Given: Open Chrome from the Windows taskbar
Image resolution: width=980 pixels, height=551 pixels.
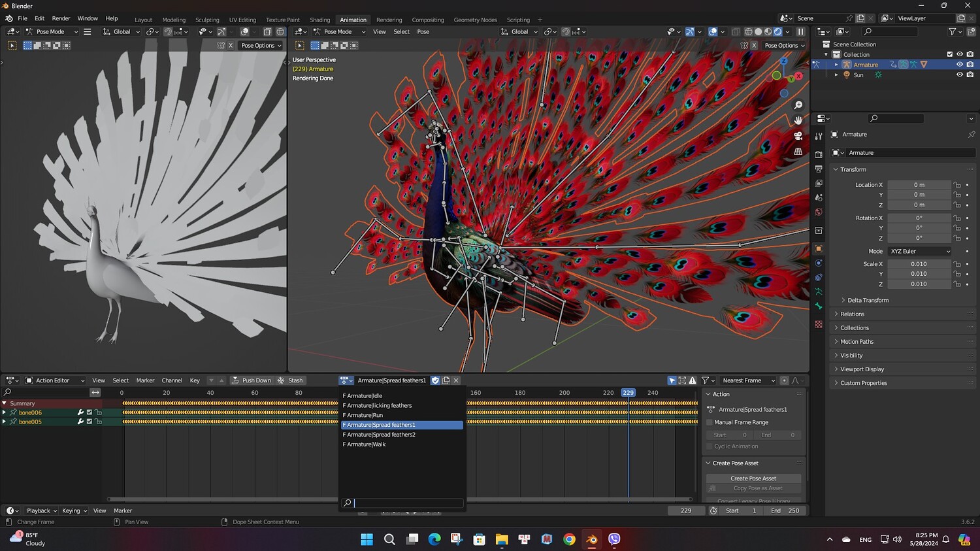Looking at the screenshot, I should [569, 539].
